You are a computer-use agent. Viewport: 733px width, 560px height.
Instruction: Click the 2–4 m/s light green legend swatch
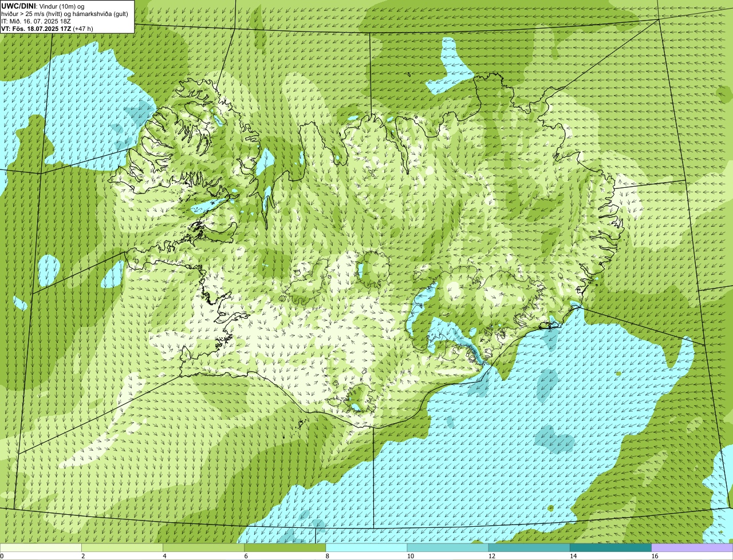[122, 547]
